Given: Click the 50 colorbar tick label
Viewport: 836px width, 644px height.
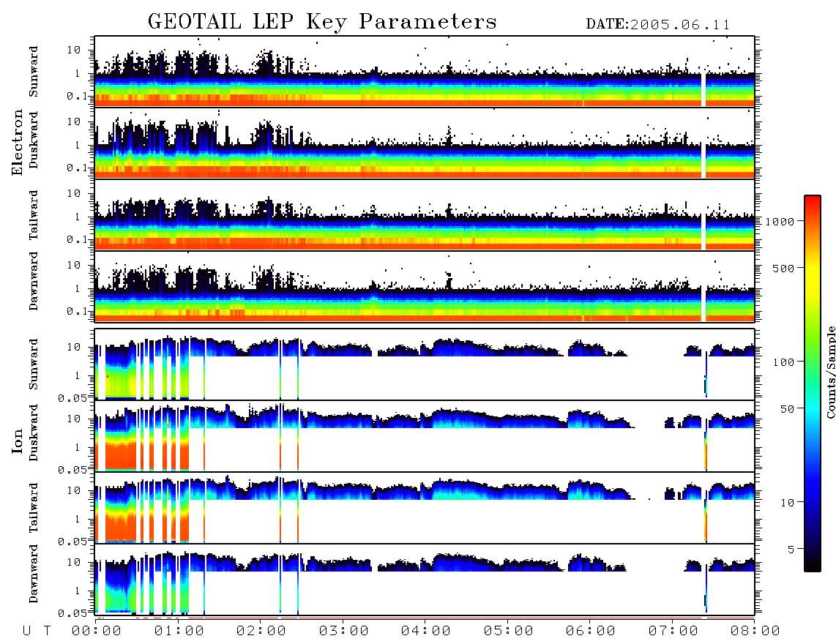Looking at the screenshot, I should click(x=788, y=409).
